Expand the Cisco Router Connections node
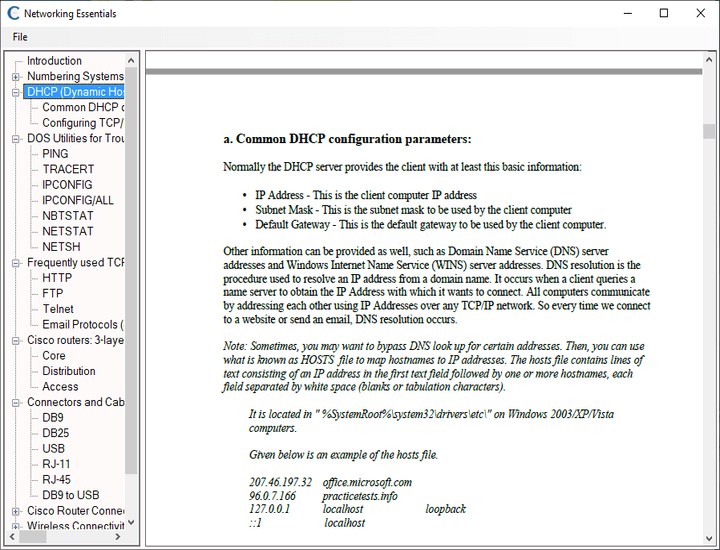Screen dimensions: 720x550 16,511
